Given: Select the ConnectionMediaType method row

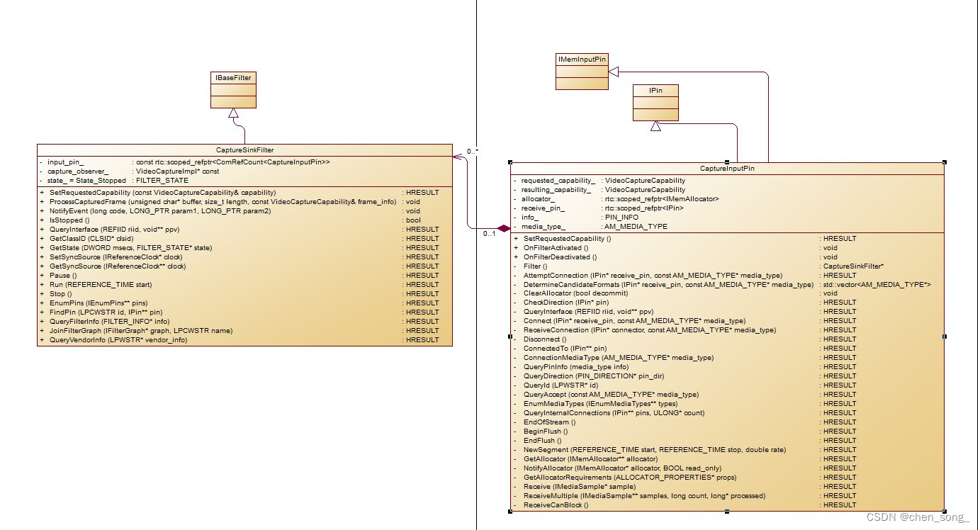Looking at the screenshot, I should (727, 358).
